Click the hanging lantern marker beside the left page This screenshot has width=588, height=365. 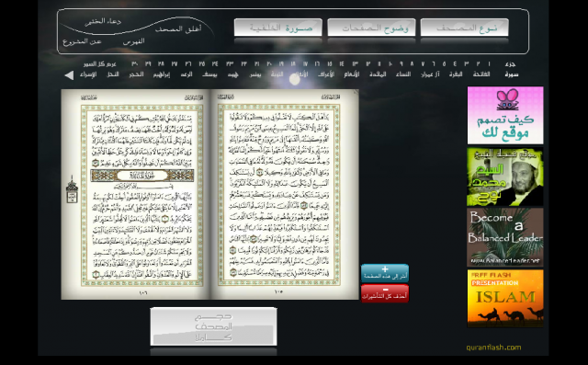tap(72, 189)
